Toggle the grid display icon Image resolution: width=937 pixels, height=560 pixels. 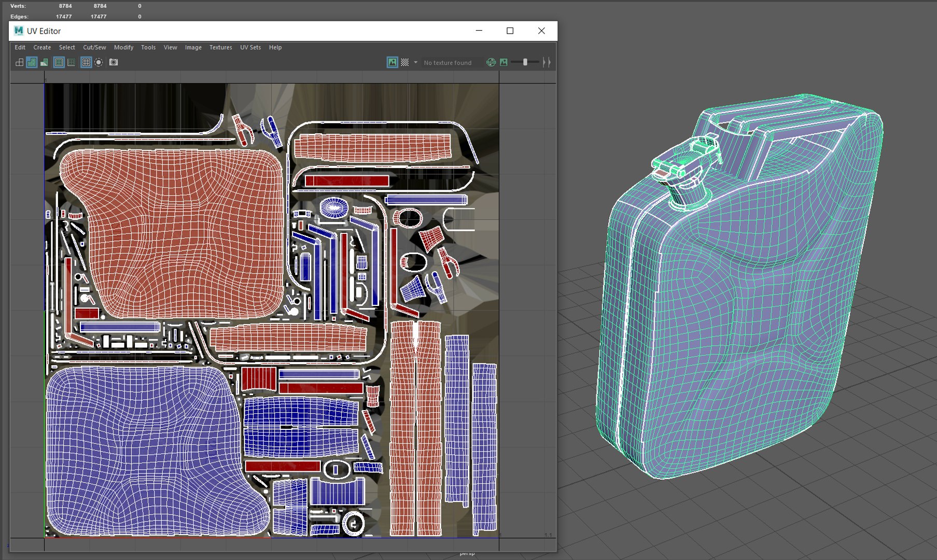[86, 62]
